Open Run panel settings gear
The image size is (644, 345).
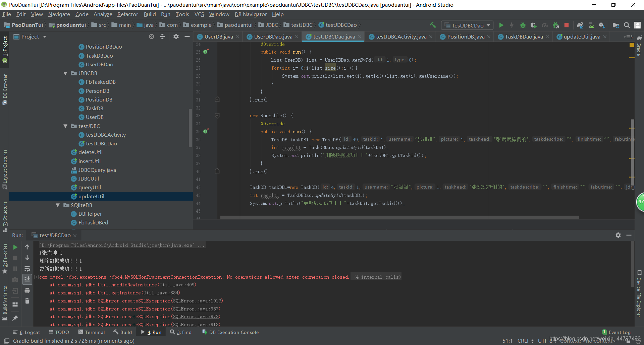(618, 235)
